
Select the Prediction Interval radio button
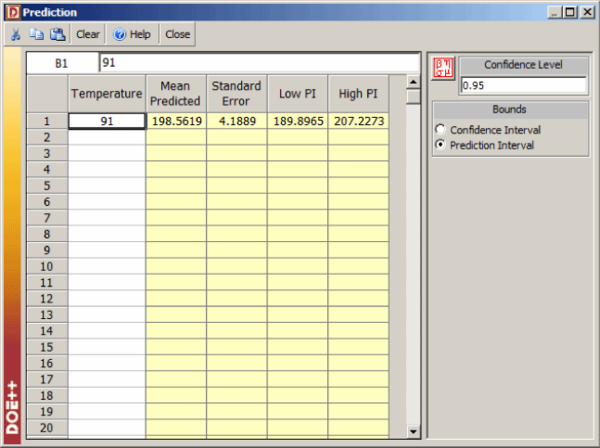440,145
